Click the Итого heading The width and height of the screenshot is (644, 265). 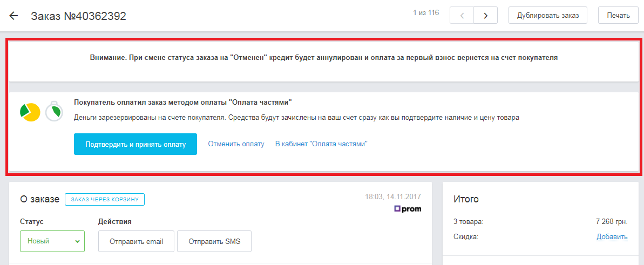[466, 199]
